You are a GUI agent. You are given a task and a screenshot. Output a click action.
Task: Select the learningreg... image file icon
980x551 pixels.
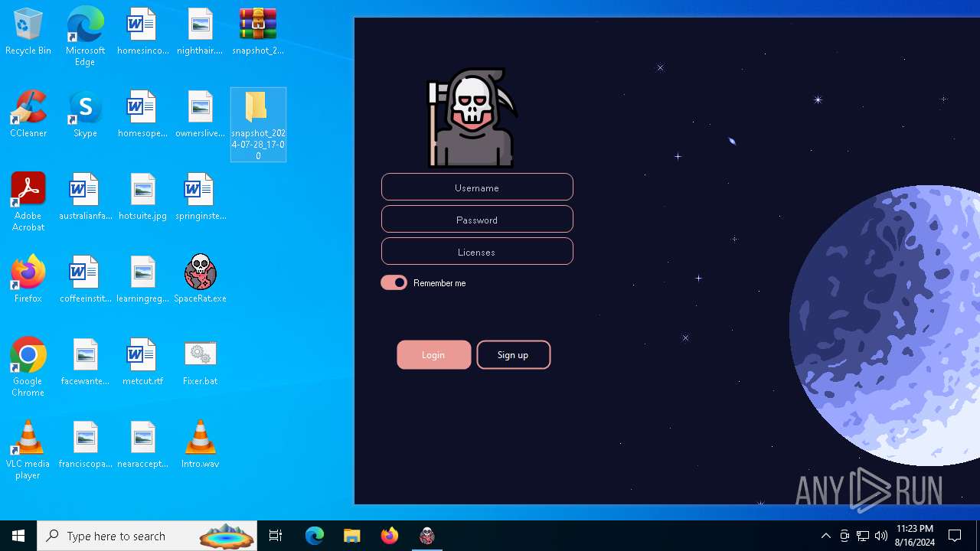coord(142,280)
